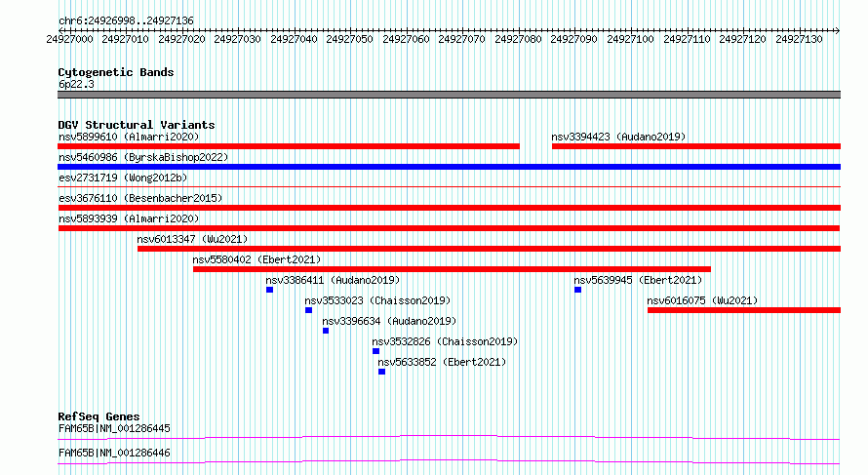This screenshot has height=475, width=868.
Task: Click ruler position 24927040
Action: pos(294,39)
